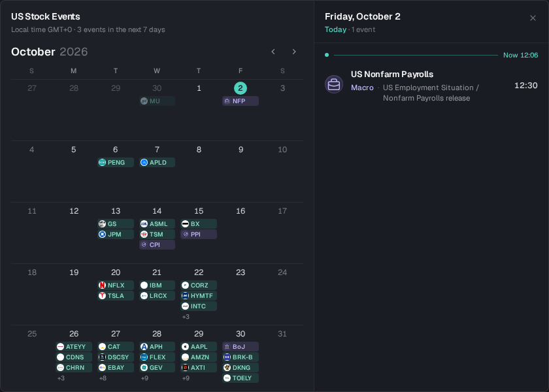Select the CORZ earnings chip

[x=199, y=286]
